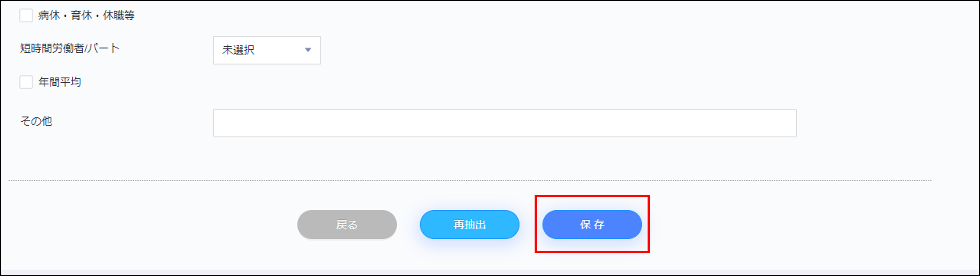Viewport: 980px width, 276px height.
Task: Click the gray 戻る button
Action: [x=347, y=225]
